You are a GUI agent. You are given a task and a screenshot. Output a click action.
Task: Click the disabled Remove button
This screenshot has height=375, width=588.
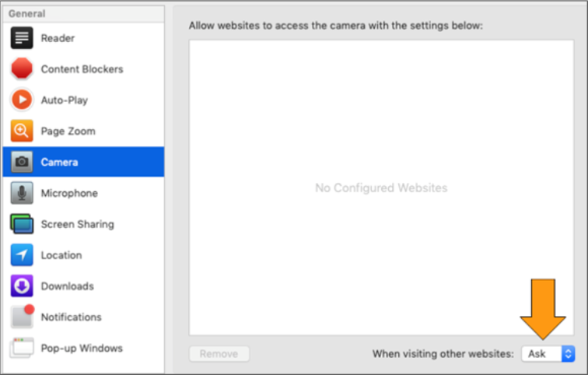(219, 354)
